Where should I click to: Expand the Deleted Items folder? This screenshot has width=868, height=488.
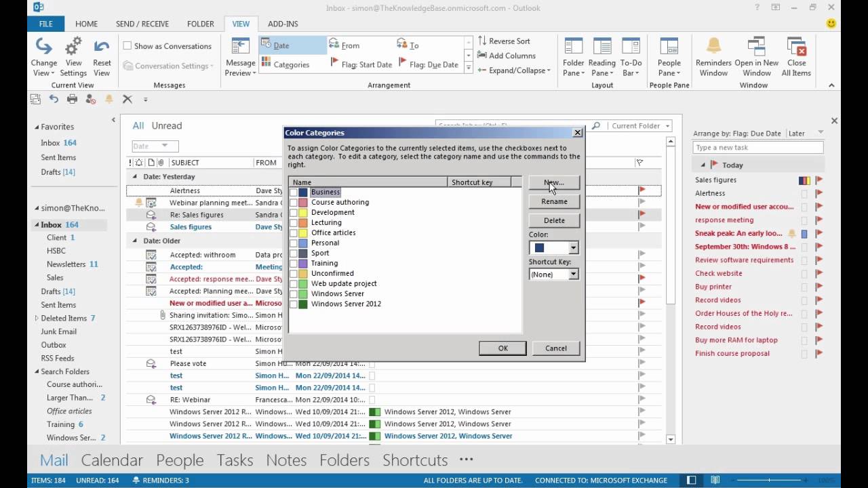(x=37, y=318)
